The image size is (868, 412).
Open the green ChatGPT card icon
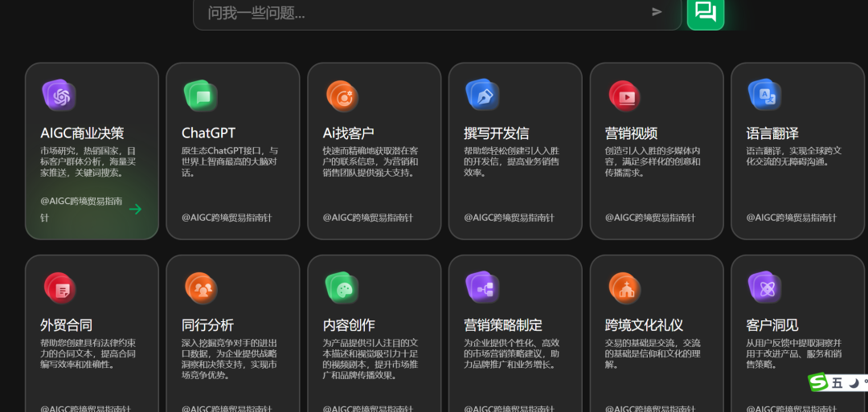pyautogui.click(x=199, y=96)
